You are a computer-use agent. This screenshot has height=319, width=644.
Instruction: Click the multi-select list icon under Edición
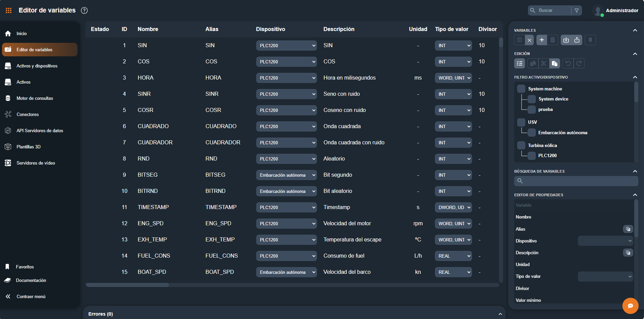pyautogui.click(x=519, y=63)
